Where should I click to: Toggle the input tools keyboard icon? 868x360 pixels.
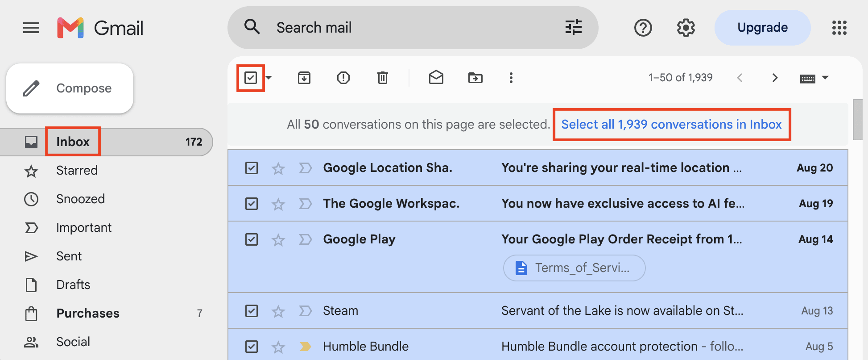808,79
